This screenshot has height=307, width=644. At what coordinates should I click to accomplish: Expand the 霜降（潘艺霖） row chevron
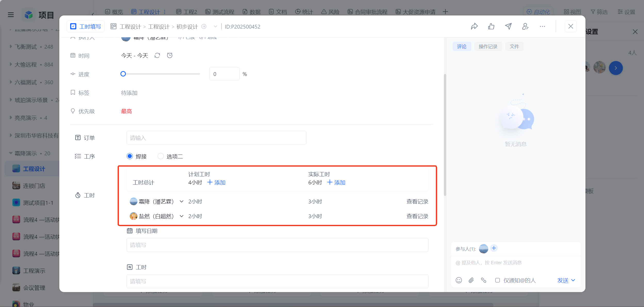coord(182,201)
